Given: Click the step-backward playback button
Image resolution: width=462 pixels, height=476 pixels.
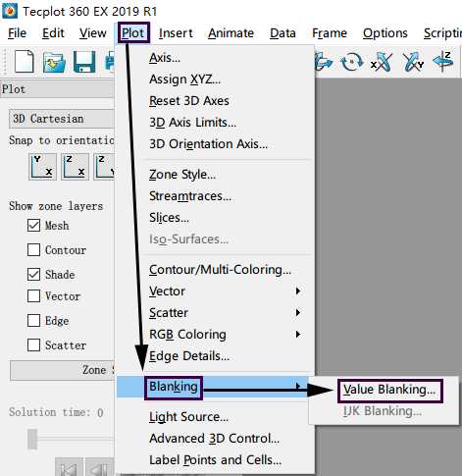Looking at the screenshot, I should tap(99, 468).
